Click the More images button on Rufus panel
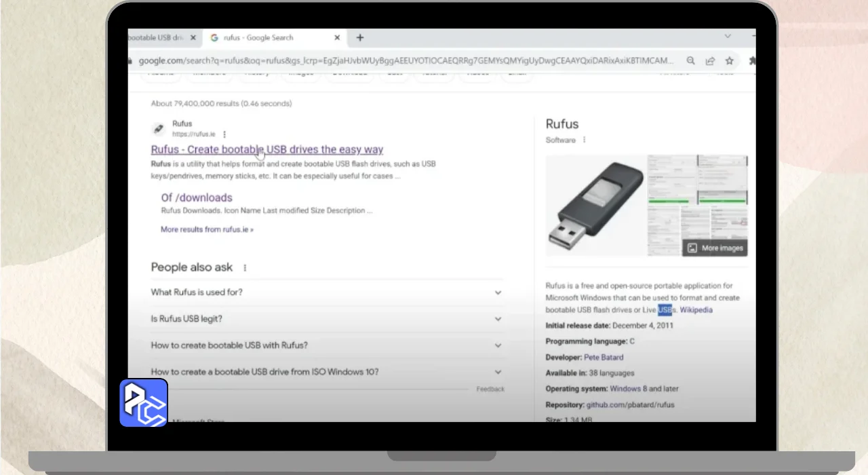 click(x=715, y=248)
